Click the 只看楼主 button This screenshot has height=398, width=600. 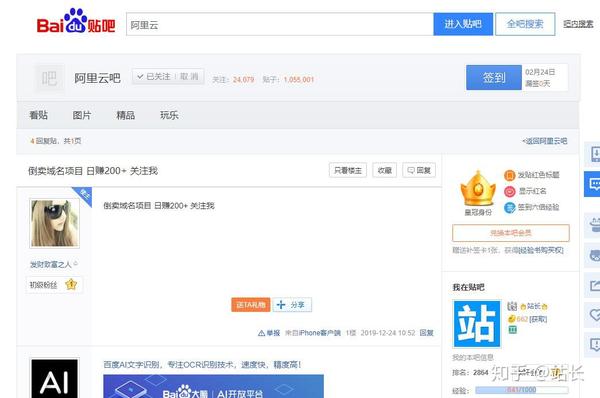347,170
